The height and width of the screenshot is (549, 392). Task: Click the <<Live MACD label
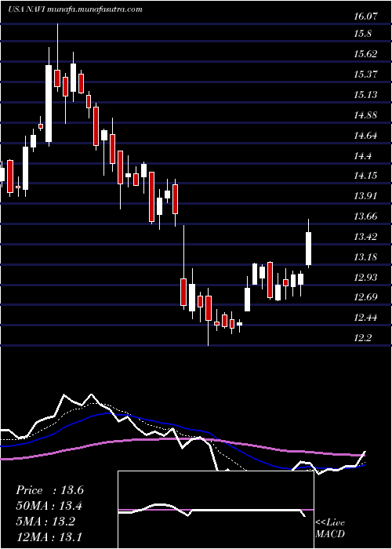coord(330,529)
